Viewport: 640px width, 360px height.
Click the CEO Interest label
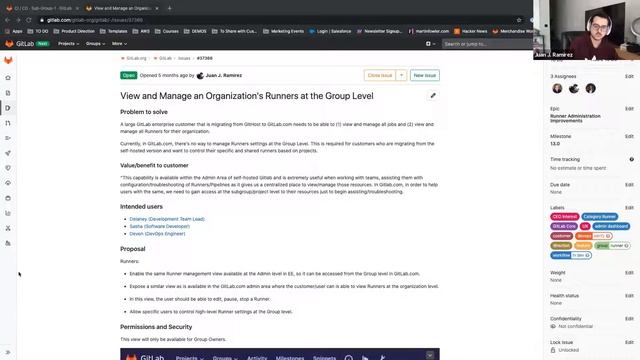pos(564,217)
